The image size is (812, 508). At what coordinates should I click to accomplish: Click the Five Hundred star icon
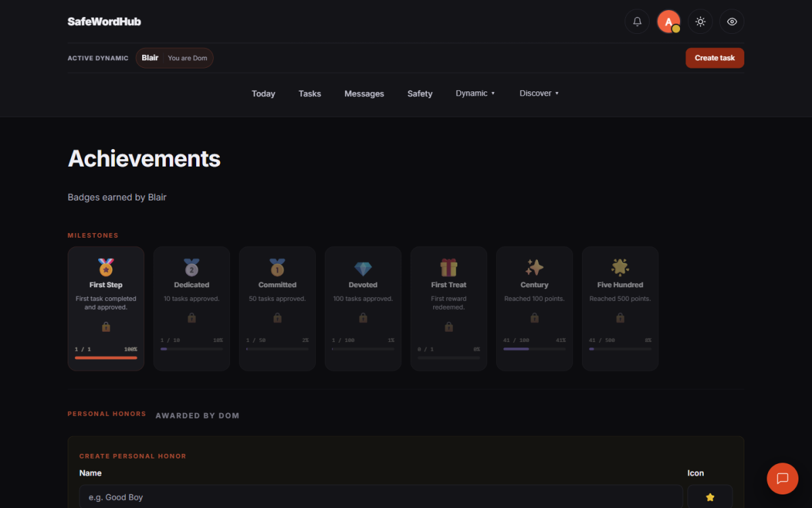[x=620, y=268]
